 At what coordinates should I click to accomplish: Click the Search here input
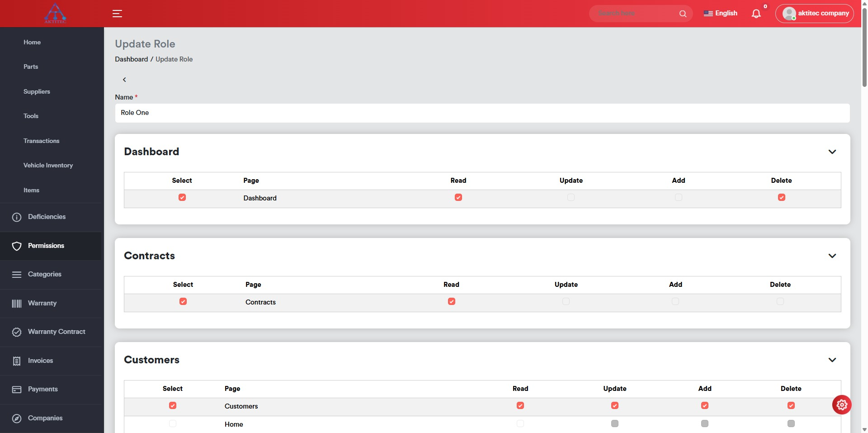pyautogui.click(x=635, y=14)
